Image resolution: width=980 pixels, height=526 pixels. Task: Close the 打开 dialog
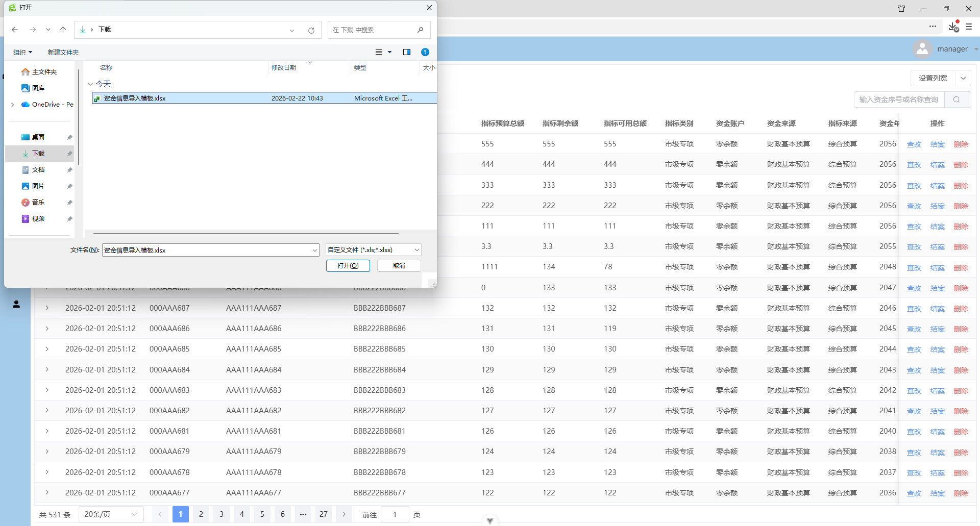click(x=429, y=8)
